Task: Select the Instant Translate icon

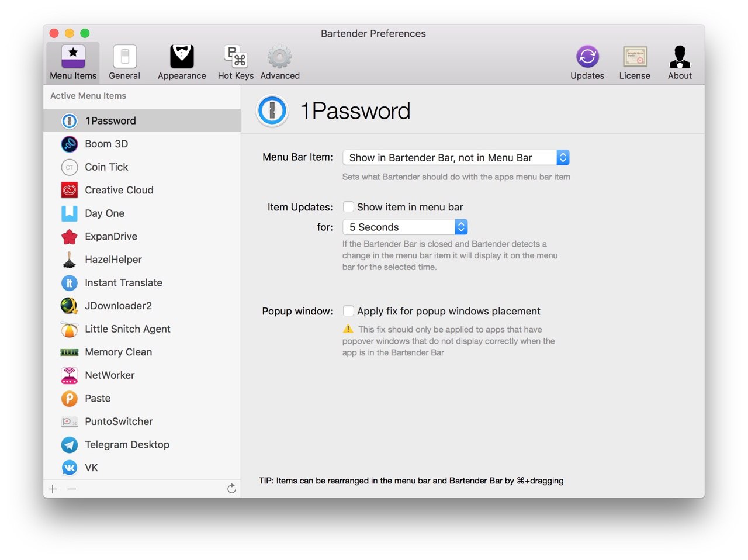Action: [x=70, y=283]
